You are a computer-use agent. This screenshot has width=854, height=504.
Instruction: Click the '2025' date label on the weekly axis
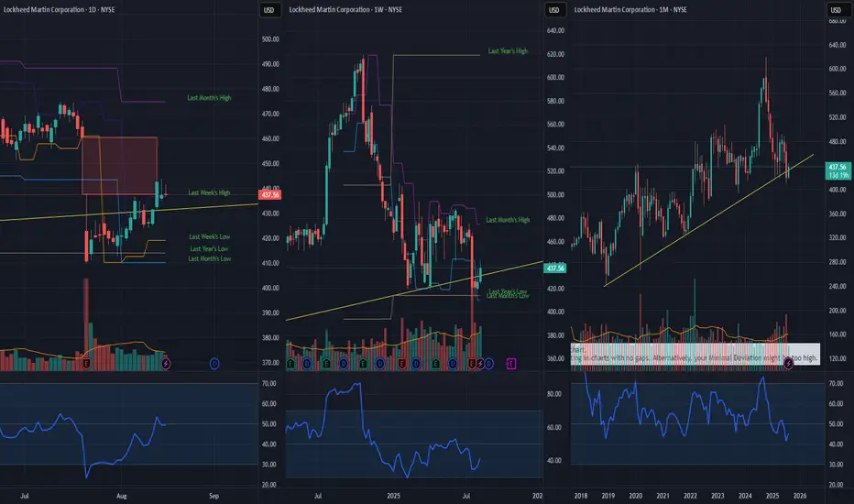pos(393,496)
